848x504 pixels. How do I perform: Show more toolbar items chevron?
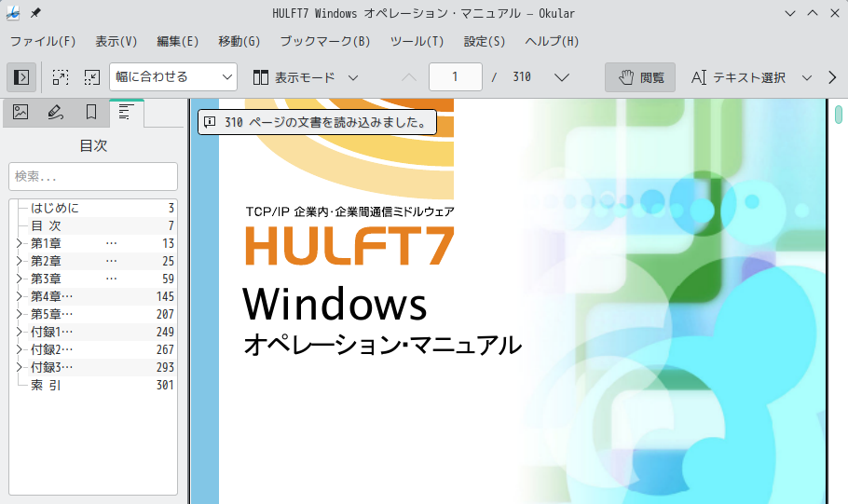[832, 77]
